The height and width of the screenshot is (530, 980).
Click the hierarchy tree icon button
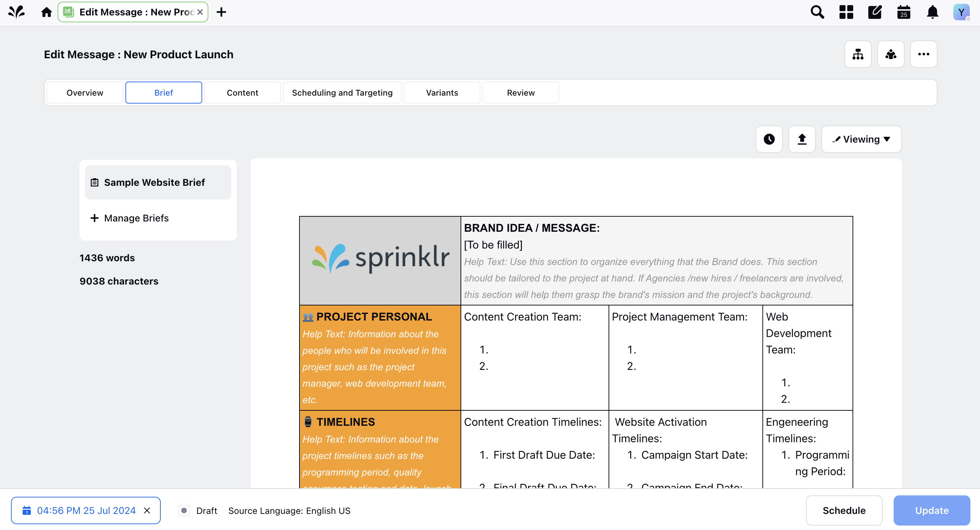[858, 55]
